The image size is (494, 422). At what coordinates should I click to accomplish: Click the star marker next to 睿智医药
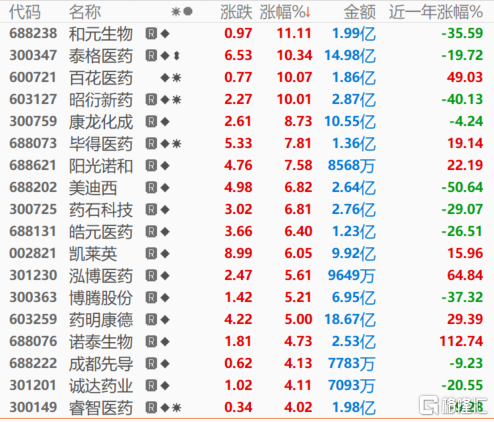(x=177, y=408)
